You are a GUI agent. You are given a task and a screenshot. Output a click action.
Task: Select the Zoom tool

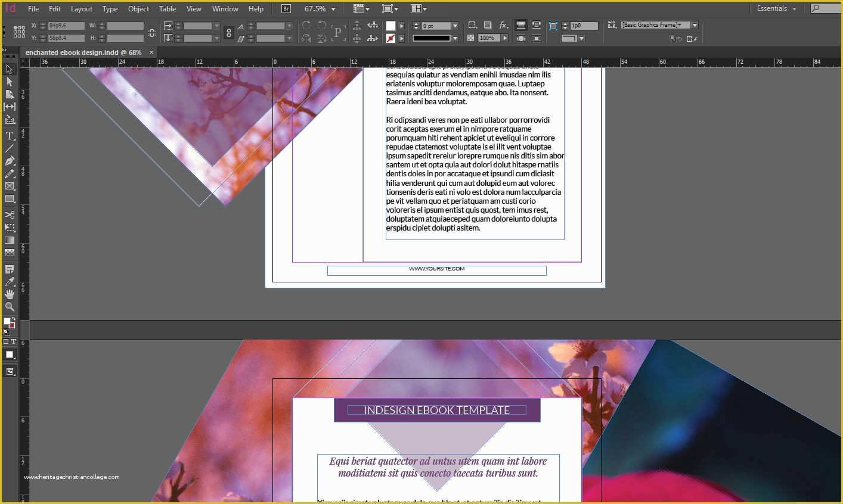10,307
